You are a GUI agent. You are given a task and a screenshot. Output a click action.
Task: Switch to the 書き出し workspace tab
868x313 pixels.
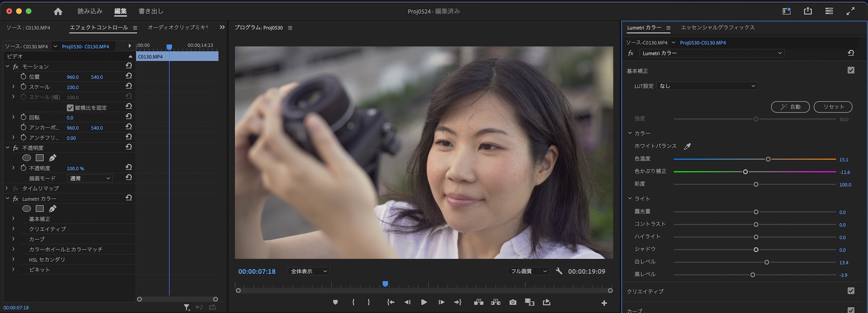(x=151, y=11)
